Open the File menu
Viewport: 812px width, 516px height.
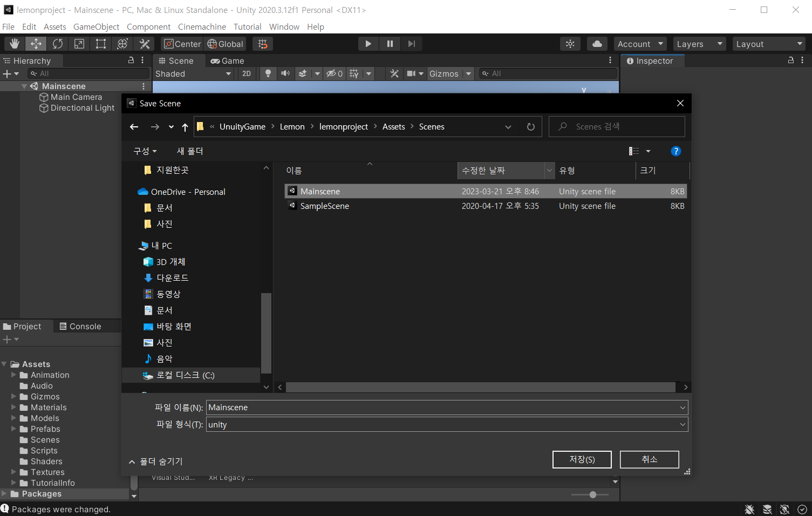pos(9,26)
